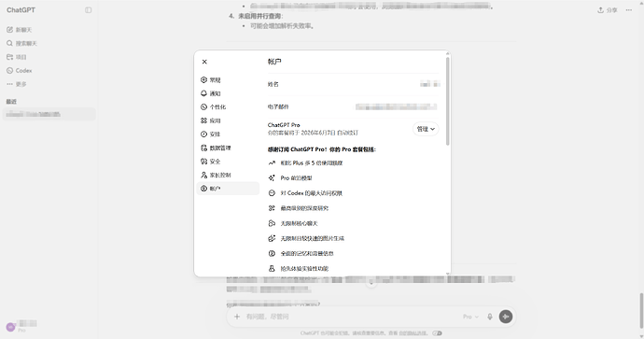Click the image generation icon in plan features
Screen dimensions: 644x339
point(272,238)
